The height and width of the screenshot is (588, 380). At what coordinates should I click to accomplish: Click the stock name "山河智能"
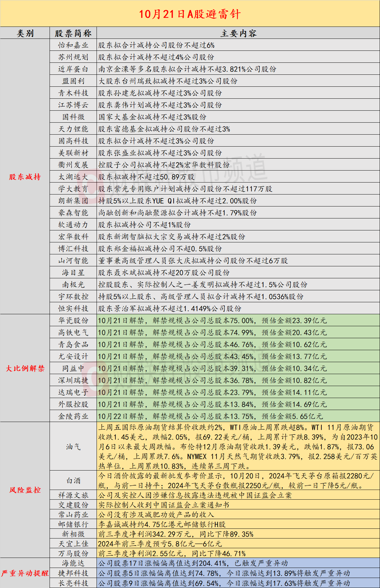click(x=73, y=261)
